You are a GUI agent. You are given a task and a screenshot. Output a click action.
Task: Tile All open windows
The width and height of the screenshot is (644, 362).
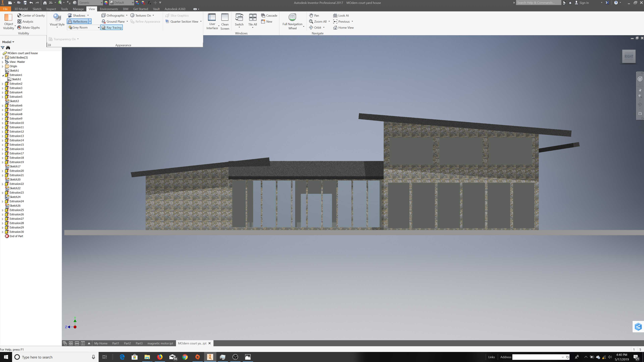pos(253,20)
